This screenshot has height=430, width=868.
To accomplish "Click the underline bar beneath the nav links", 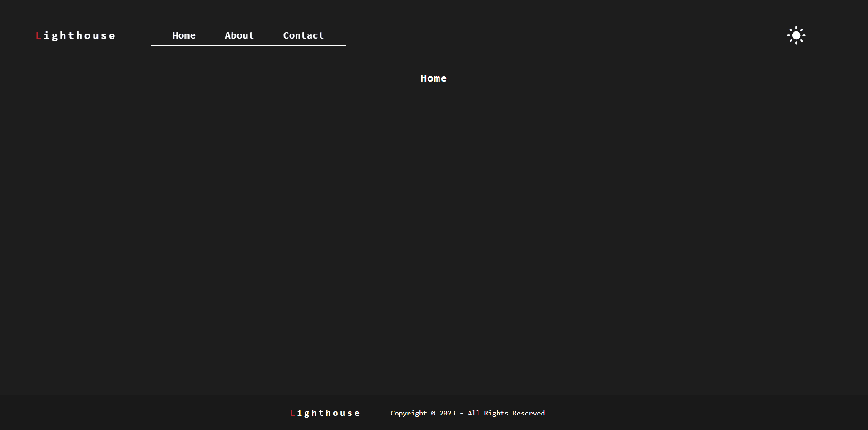I will pyautogui.click(x=248, y=45).
